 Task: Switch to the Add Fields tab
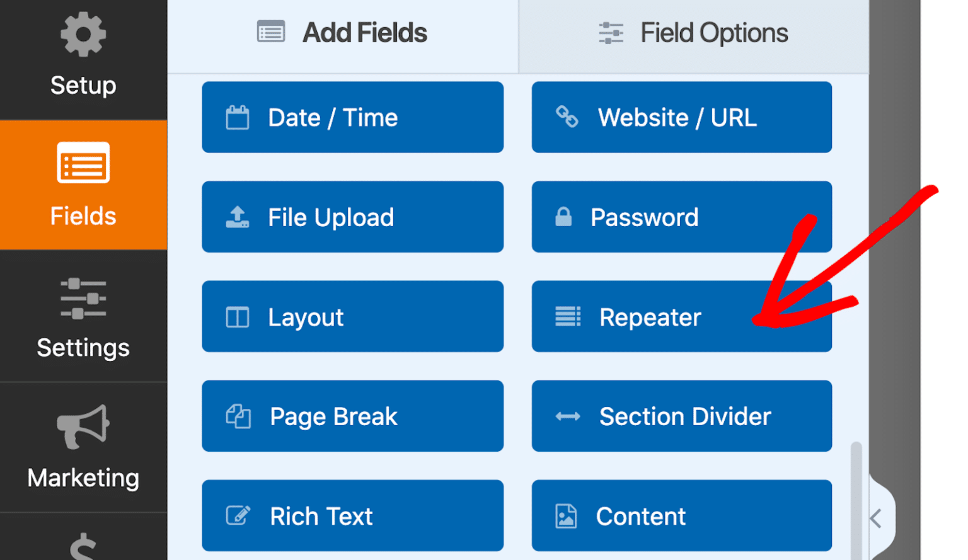pos(342,32)
